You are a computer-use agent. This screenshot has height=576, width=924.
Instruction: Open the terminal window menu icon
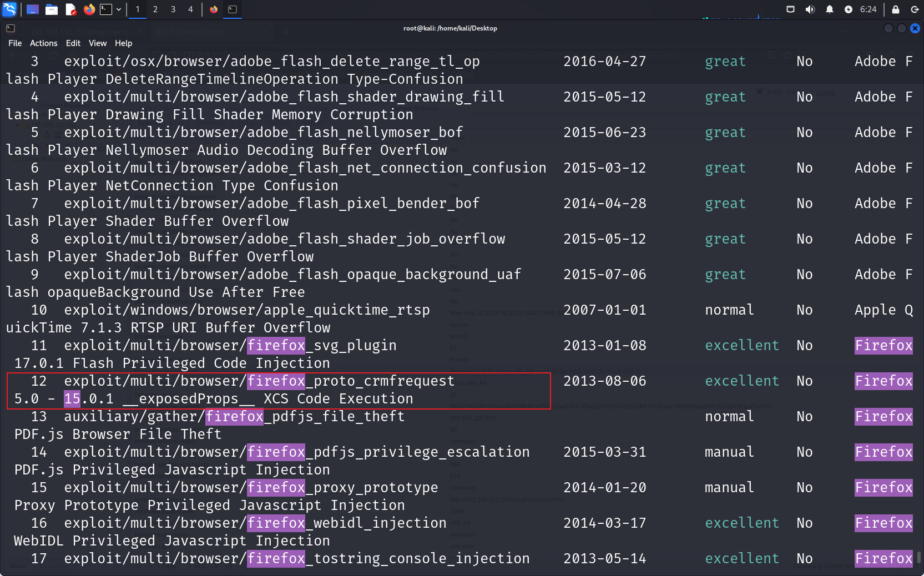point(11,28)
